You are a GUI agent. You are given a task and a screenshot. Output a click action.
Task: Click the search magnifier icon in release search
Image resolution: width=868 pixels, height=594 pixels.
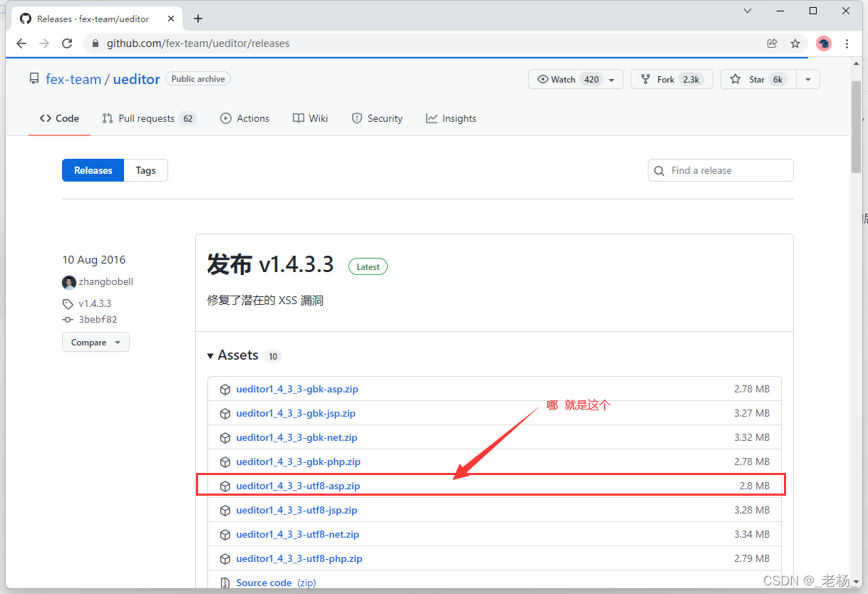pyautogui.click(x=660, y=170)
